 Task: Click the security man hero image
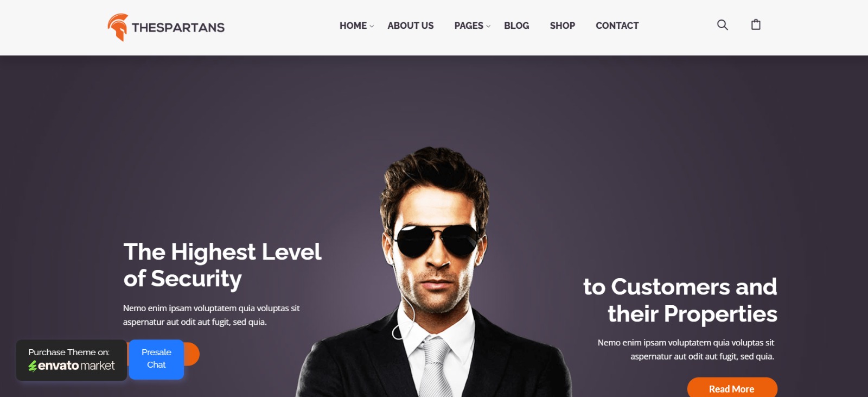pos(434,272)
